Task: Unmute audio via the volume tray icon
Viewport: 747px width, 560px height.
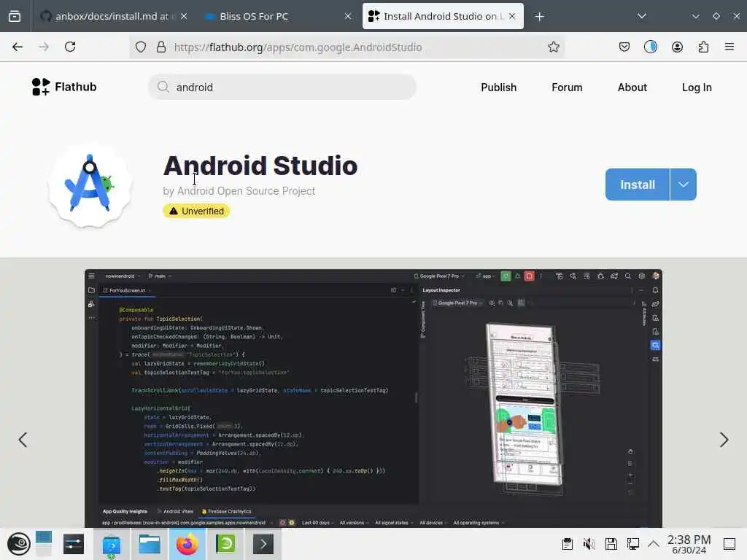Action: (x=589, y=544)
